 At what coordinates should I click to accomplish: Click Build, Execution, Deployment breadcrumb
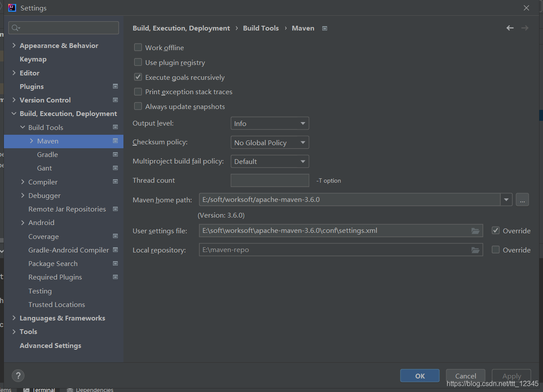[x=181, y=28]
